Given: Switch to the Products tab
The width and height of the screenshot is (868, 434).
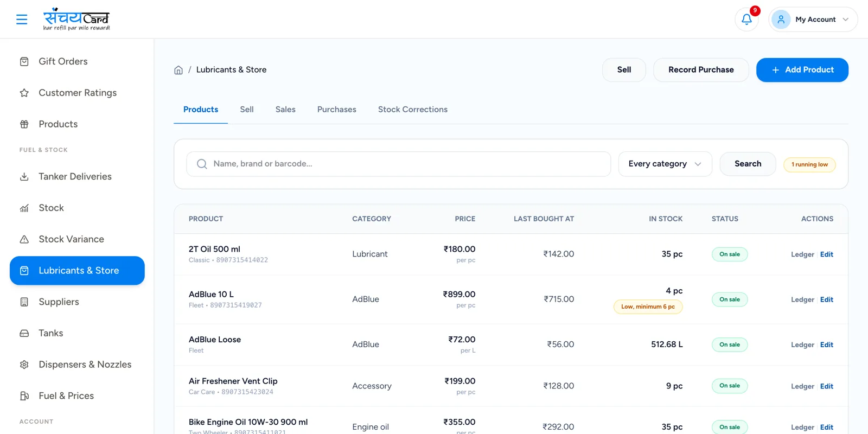Looking at the screenshot, I should [x=201, y=110].
